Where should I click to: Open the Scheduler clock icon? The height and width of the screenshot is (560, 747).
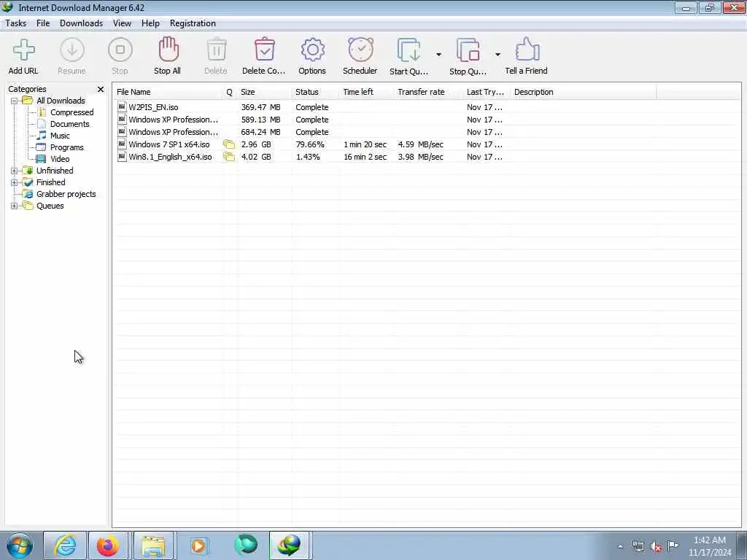point(360,50)
